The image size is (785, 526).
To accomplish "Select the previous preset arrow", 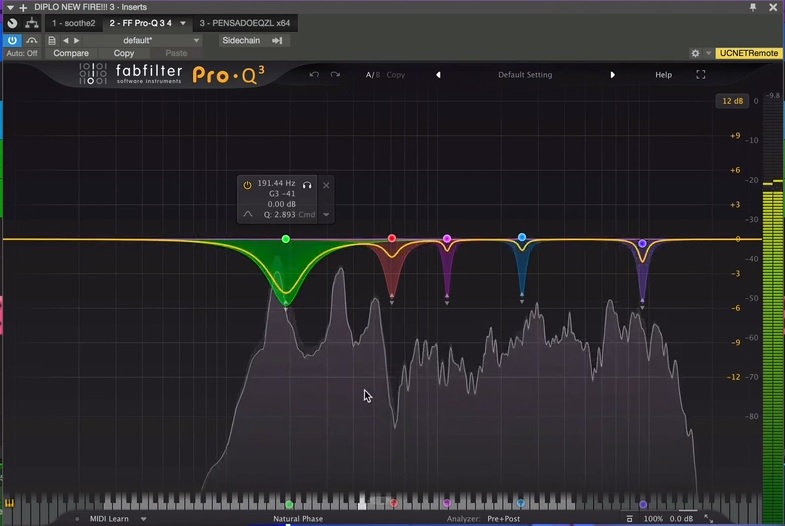I will click(x=438, y=75).
